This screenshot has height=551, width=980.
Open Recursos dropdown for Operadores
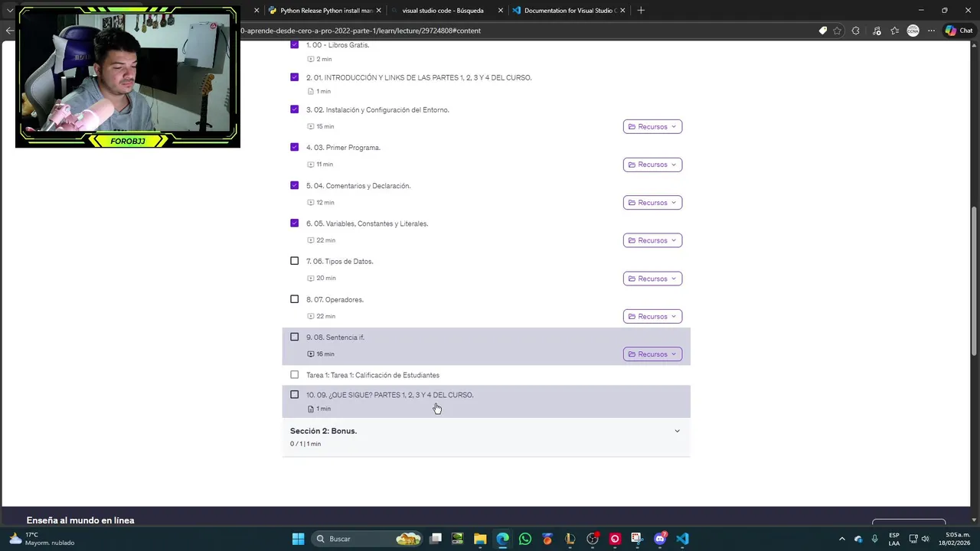coord(652,316)
